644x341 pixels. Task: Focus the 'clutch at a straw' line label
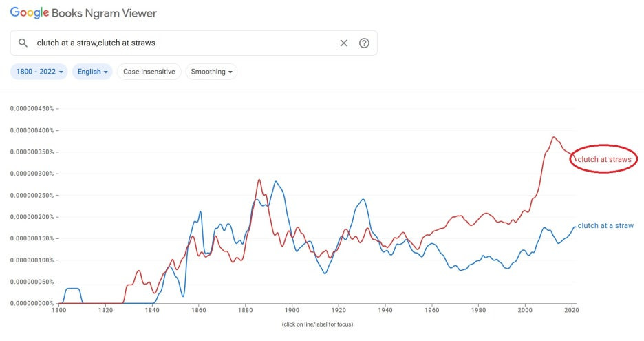(605, 225)
